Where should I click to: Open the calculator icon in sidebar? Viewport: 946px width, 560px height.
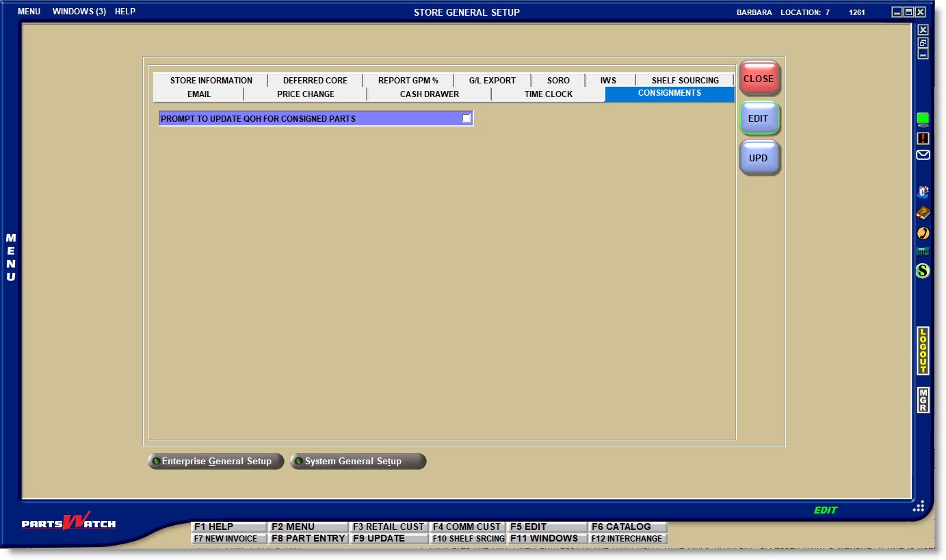923,252
